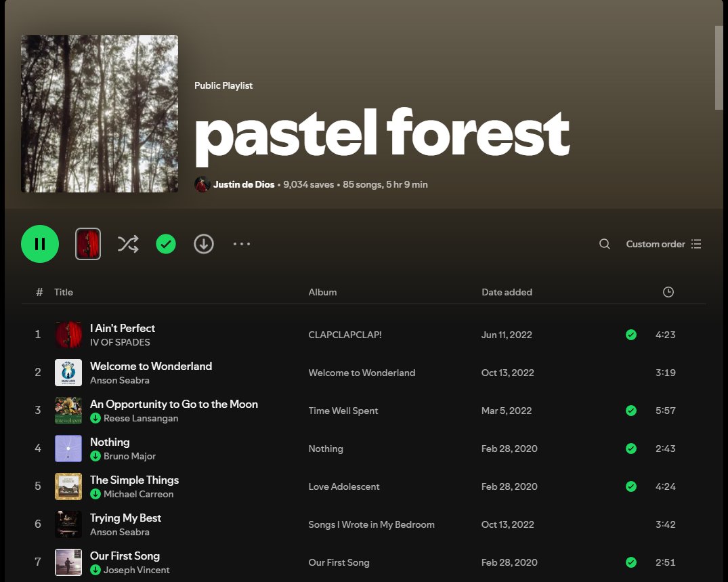728x582 pixels.
Task: Download the playlist with the arrow icon
Action: click(204, 244)
